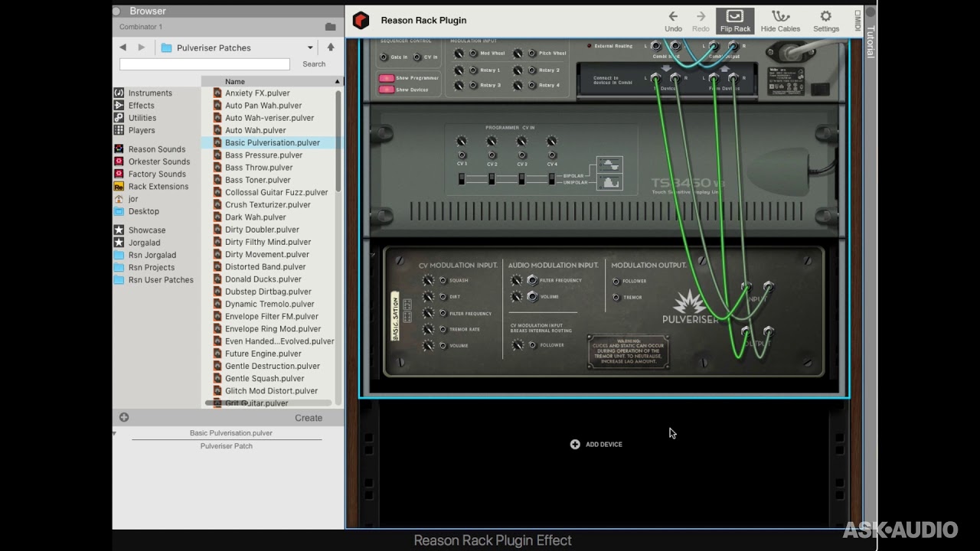Viewport: 980px width, 551px height.
Task: Open the Utilities category
Action: (142, 118)
